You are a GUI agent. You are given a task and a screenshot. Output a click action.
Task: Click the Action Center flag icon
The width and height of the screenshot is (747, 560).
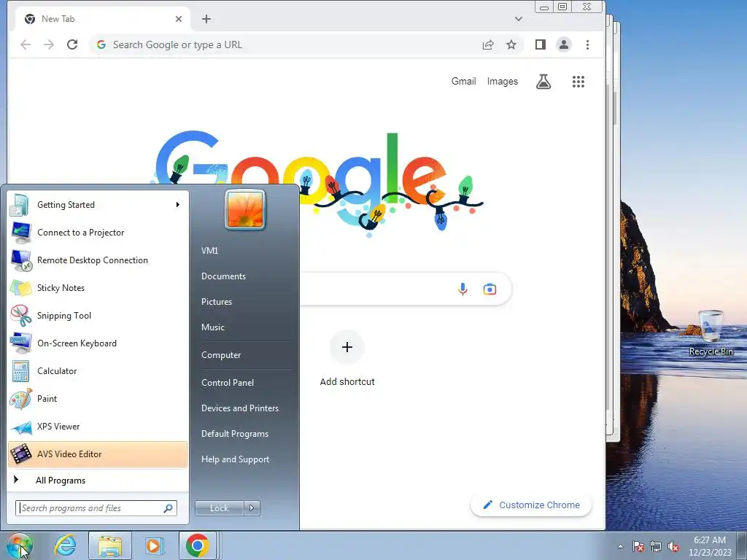point(638,546)
